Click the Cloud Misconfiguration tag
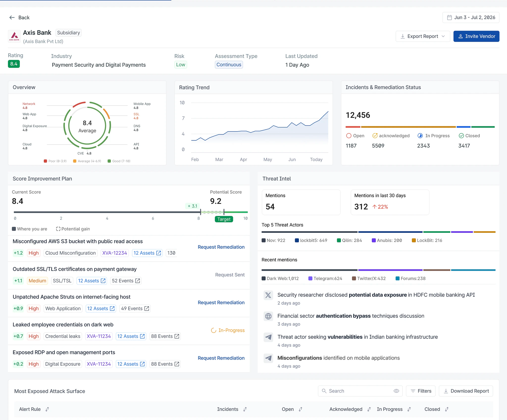 click(71, 253)
